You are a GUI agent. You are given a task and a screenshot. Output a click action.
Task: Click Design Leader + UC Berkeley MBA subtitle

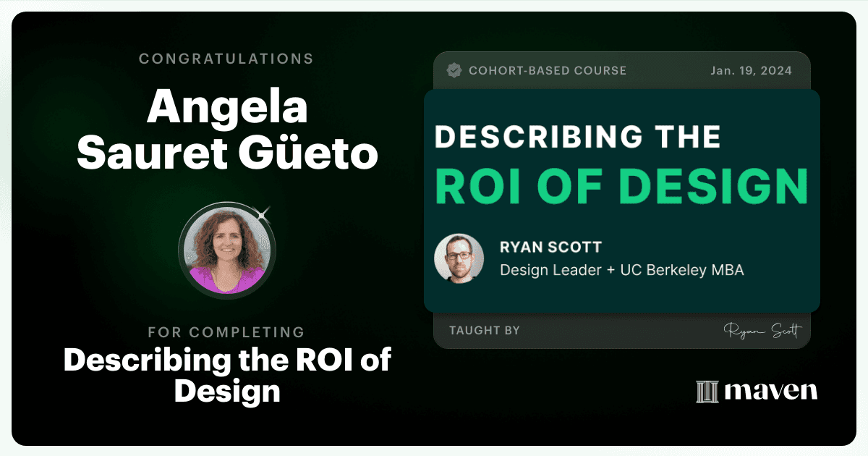pos(622,270)
